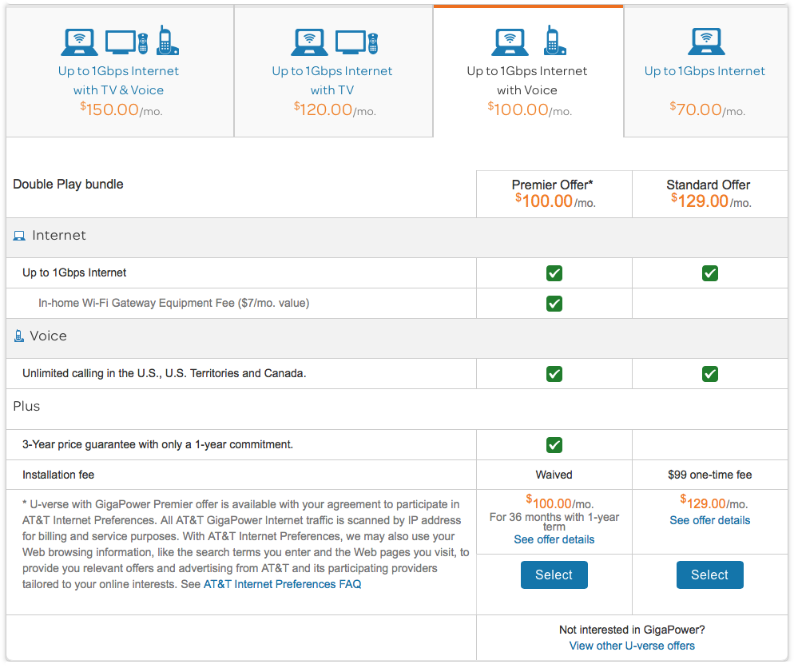Toggle the 3-Year price guarantee checkmark

point(554,445)
